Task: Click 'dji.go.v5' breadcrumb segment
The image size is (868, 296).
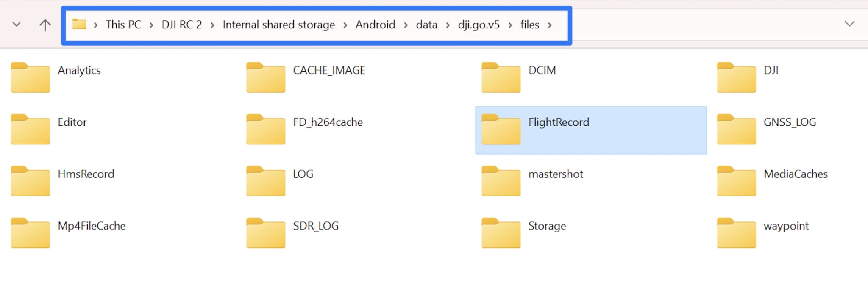Action: point(479,25)
